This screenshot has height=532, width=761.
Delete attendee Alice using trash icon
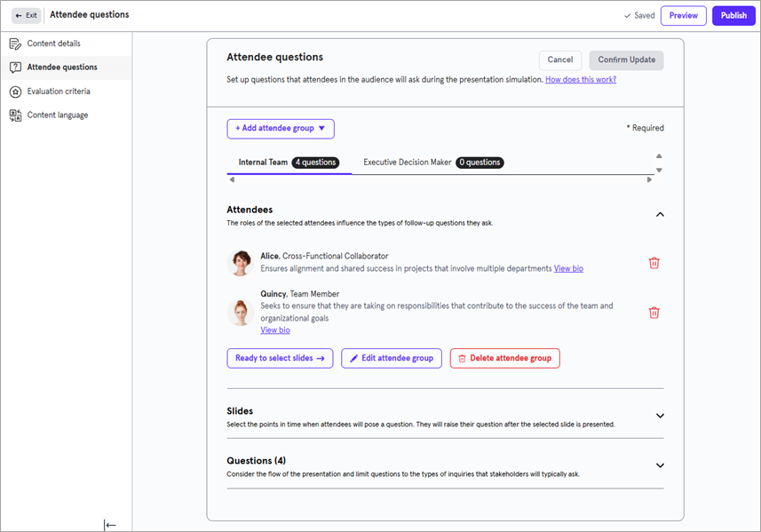[x=654, y=263]
